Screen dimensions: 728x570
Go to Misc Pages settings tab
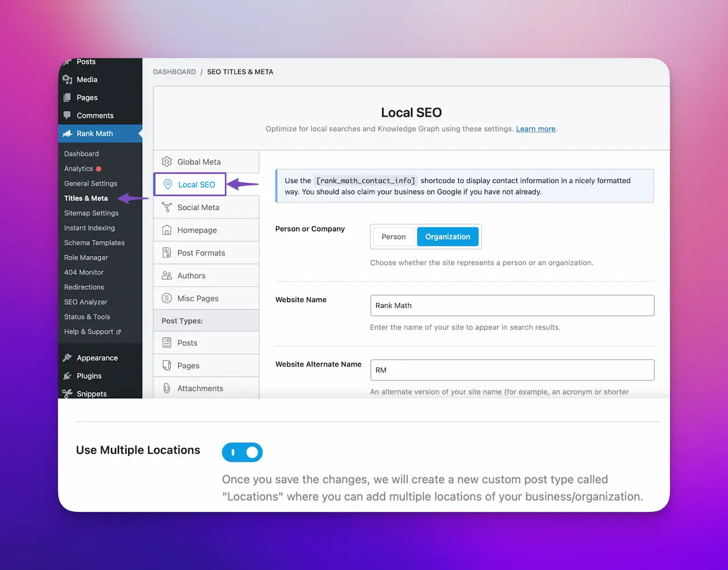[x=198, y=299]
